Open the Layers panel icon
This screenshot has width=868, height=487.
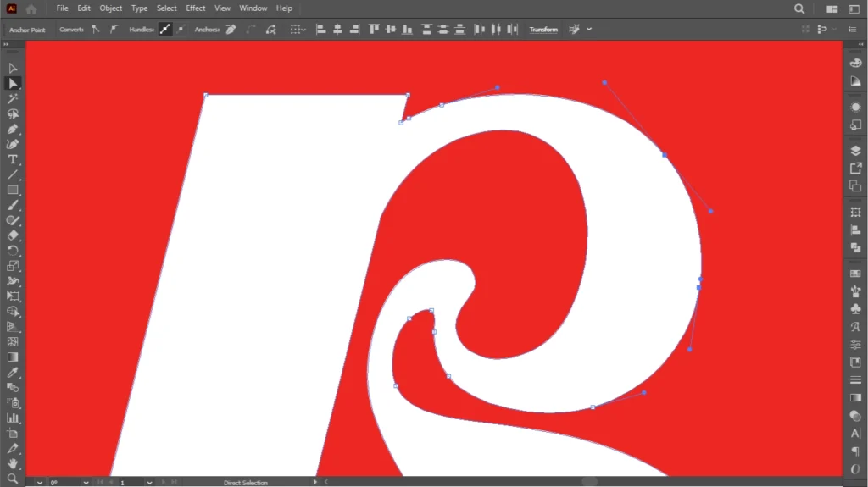(x=855, y=151)
